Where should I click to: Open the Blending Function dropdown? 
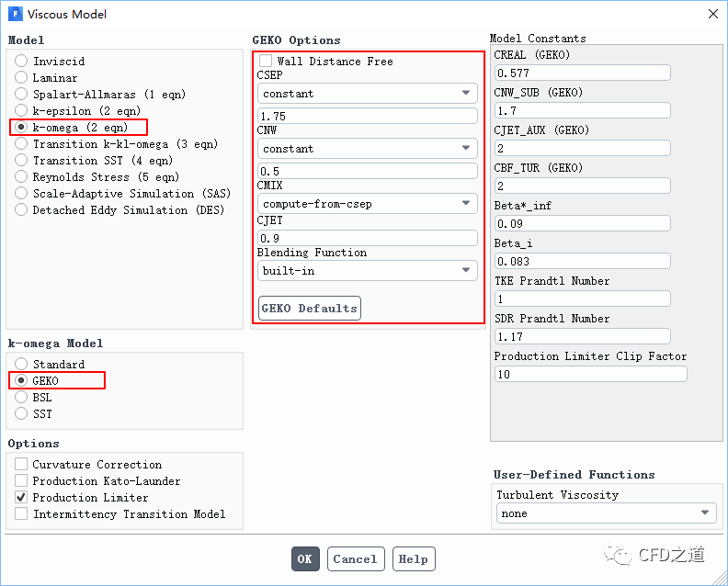click(x=367, y=270)
